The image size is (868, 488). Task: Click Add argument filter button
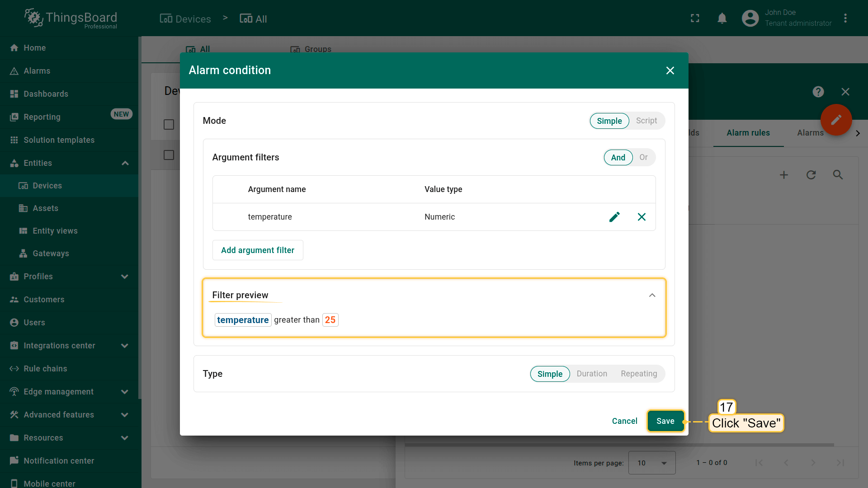257,250
